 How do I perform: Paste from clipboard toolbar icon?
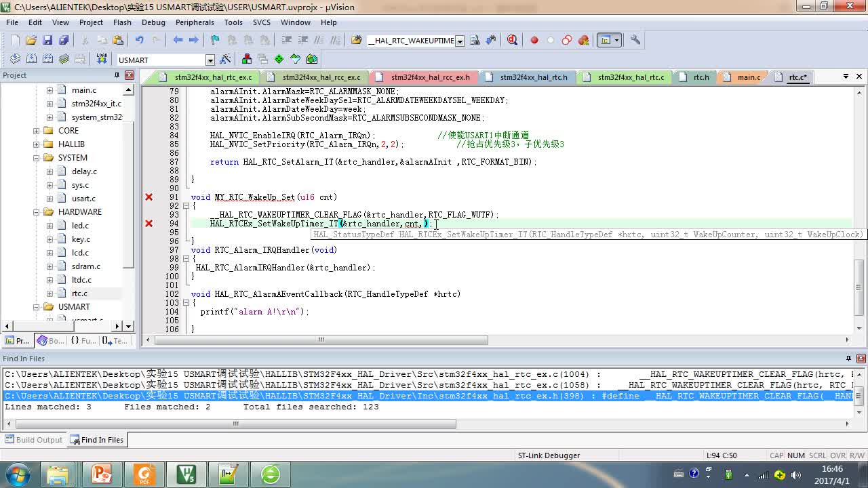click(x=118, y=40)
